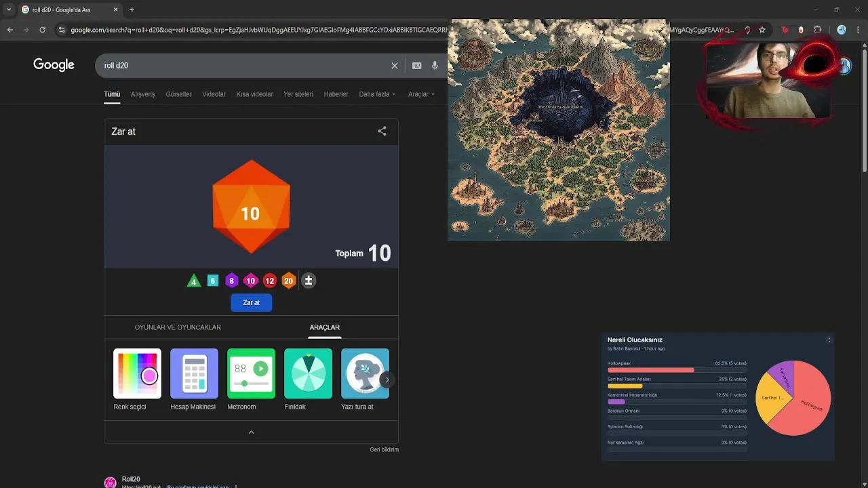Go forward in browser history
The image size is (868, 488).
click(26, 30)
